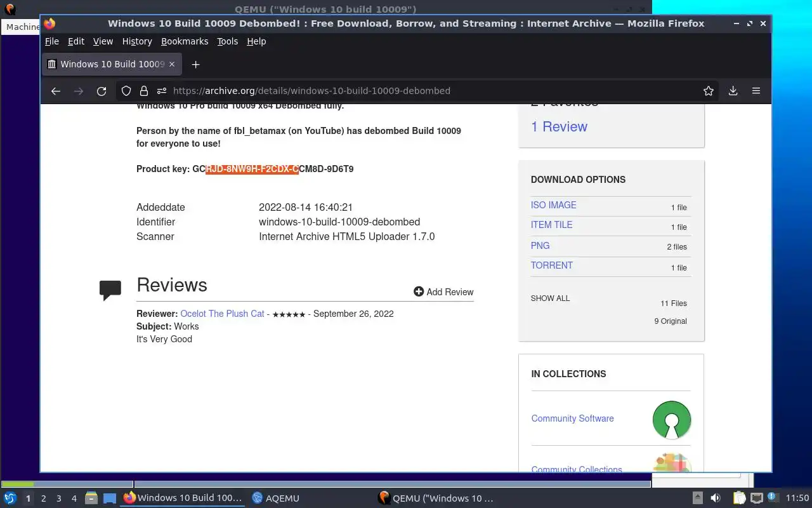This screenshot has height=508, width=812.
Task: Open the Firefox hamburger menu
Action: (756, 91)
